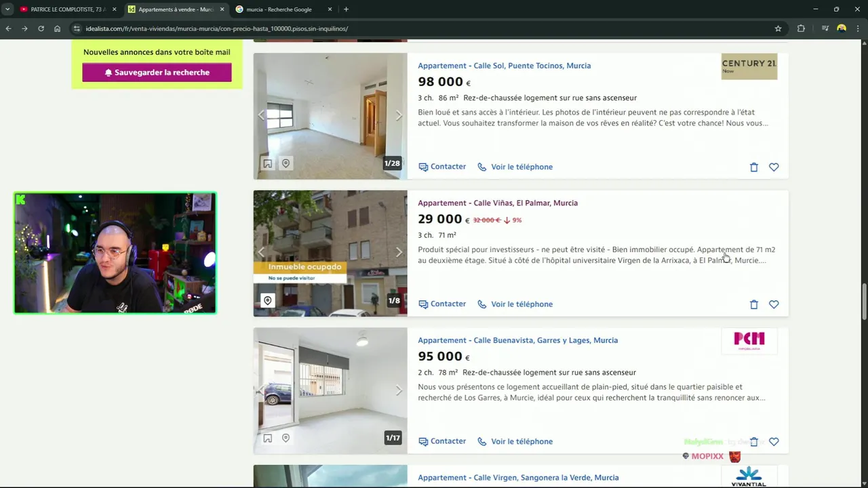This screenshot has width=868, height=488.
Task: Open the browser home page
Action: 57,28
